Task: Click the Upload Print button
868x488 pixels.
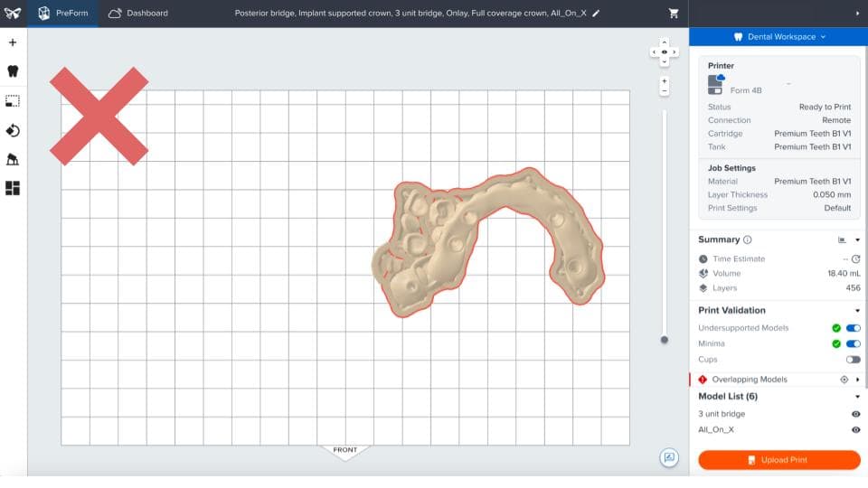Action: click(778, 460)
